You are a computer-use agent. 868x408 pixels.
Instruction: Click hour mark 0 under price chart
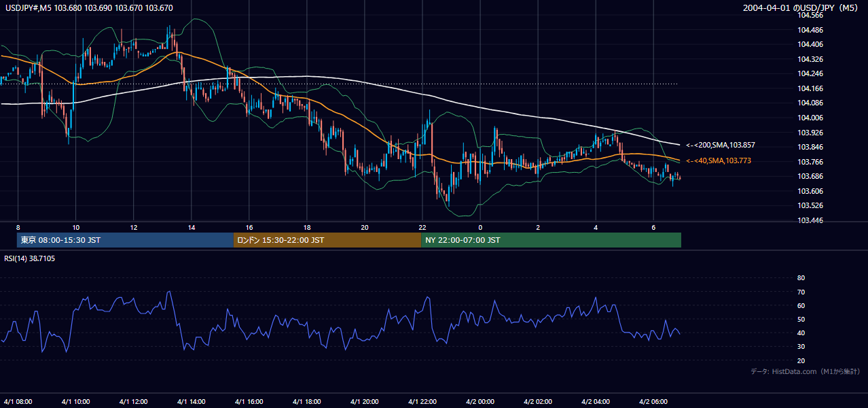point(480,227)
